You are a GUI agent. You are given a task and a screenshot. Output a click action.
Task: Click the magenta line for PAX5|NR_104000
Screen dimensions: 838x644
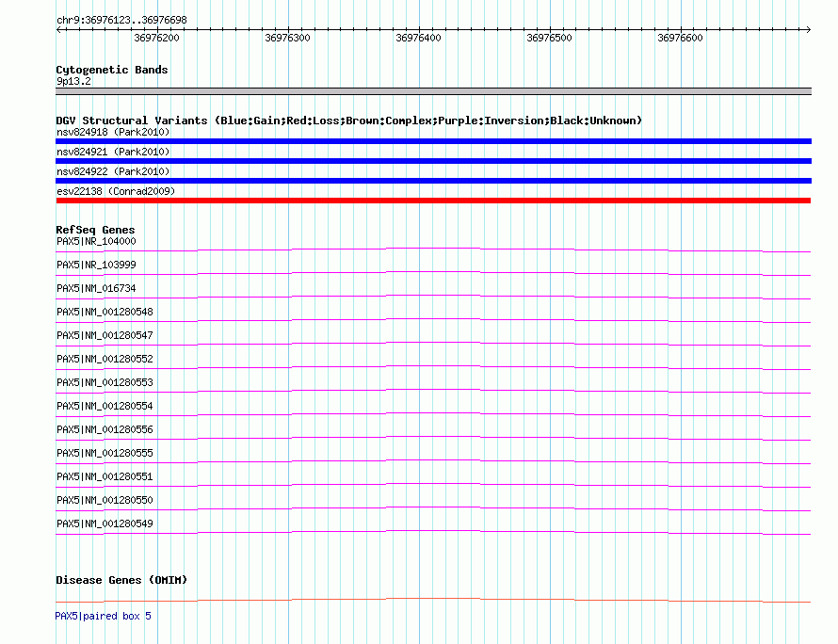click(433, 248)
